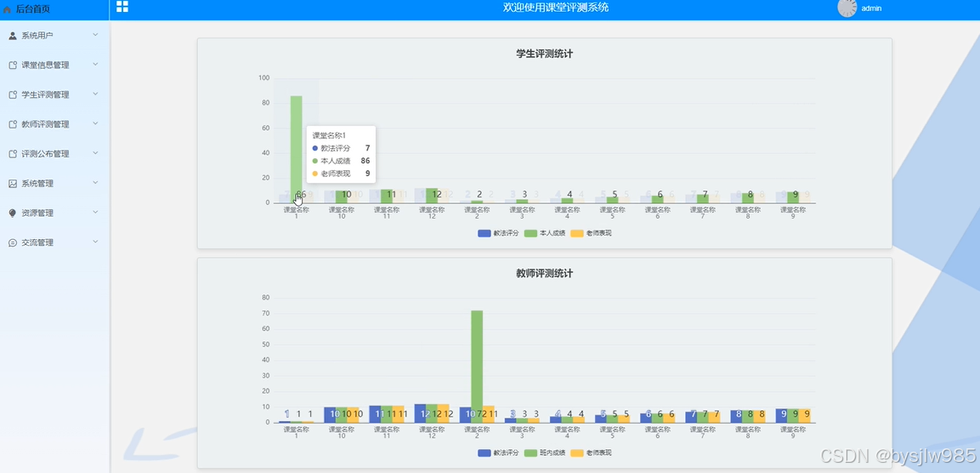Click the 80 y-axis value in 教师评测统计
Screen dimensions: 980x473
coord(266,298)
